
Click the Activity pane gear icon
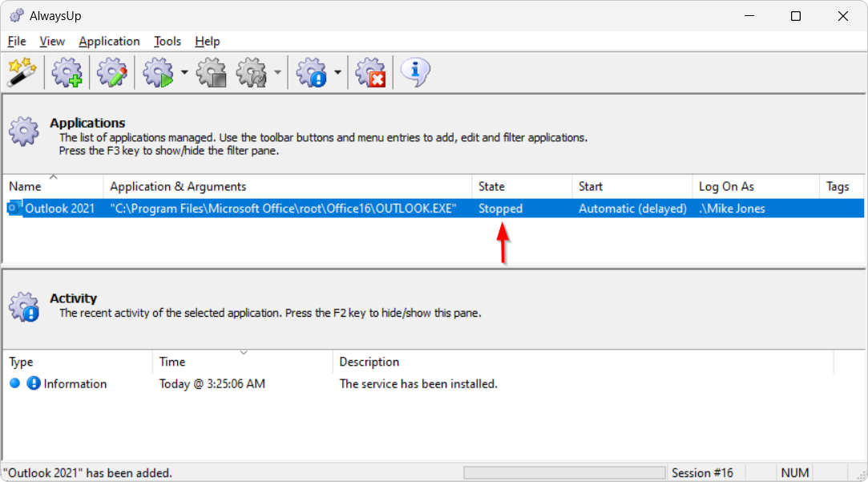23,307
